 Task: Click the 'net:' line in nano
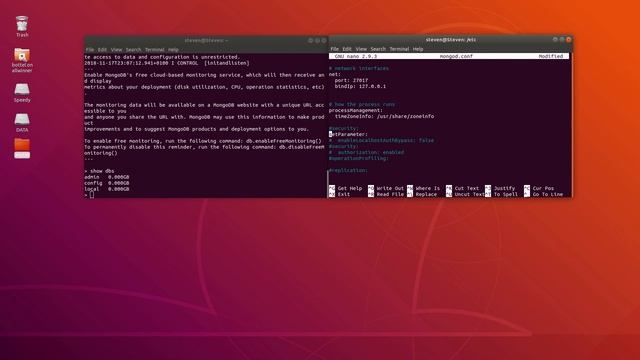[x=335, y=75]
